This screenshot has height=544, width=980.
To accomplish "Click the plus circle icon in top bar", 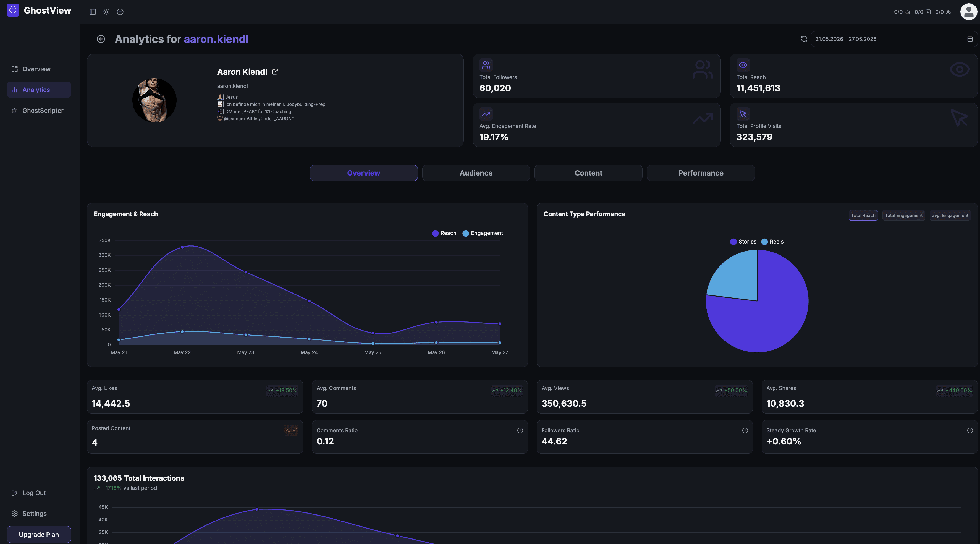I will click(120, 12).
